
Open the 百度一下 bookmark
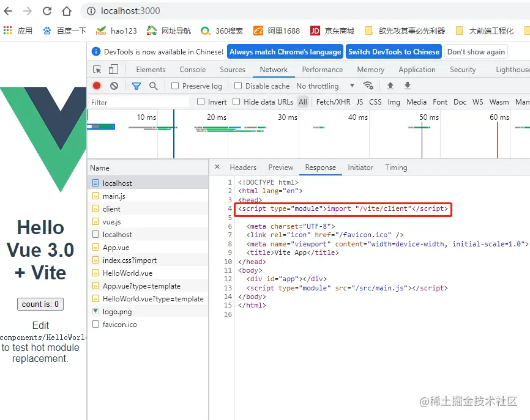tap(64, 31)
